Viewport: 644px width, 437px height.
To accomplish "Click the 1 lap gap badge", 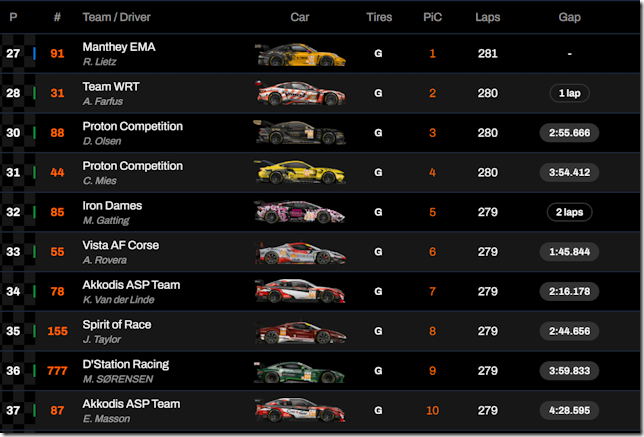I will [569, 93].
